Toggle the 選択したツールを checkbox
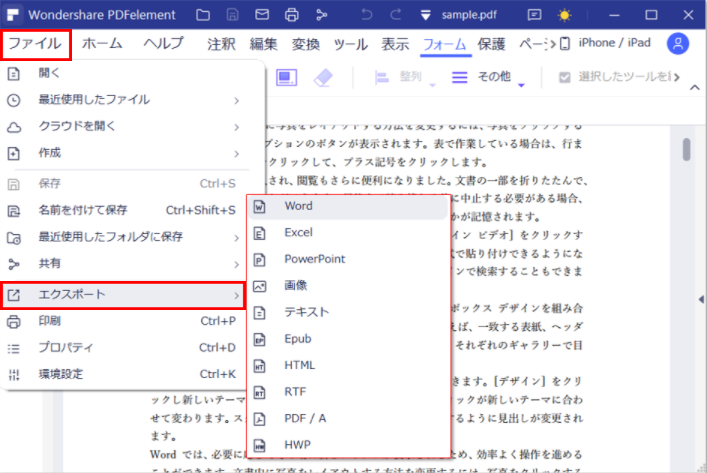707x473 pixels. pos(565,78)
